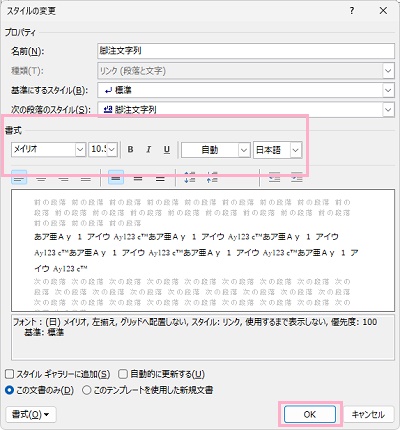Viewport: 400px width, 430px height.
Task: Open the 10.5 font size dropdown
Action: click(x=112, y=150)
